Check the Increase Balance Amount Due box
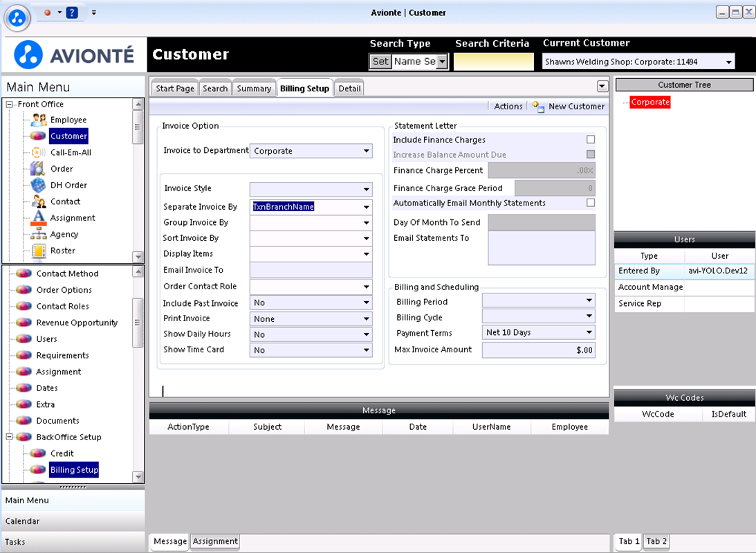Image resolution: width=756 pixels, height=553 pixels. (591, 154)
